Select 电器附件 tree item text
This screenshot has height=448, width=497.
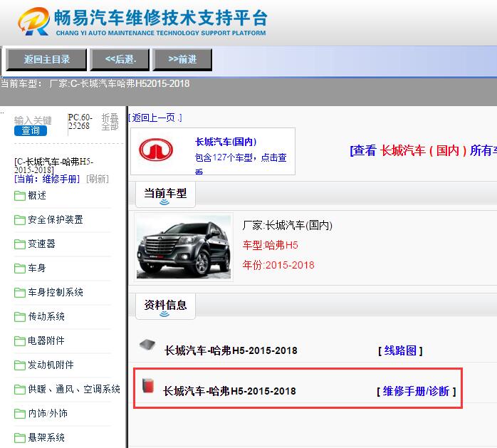click(46, 340)
